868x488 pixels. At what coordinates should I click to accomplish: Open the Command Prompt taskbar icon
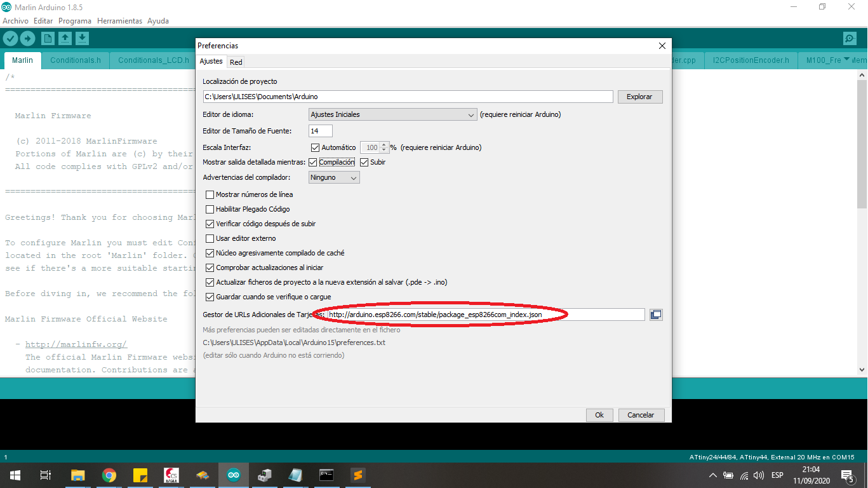327,475
